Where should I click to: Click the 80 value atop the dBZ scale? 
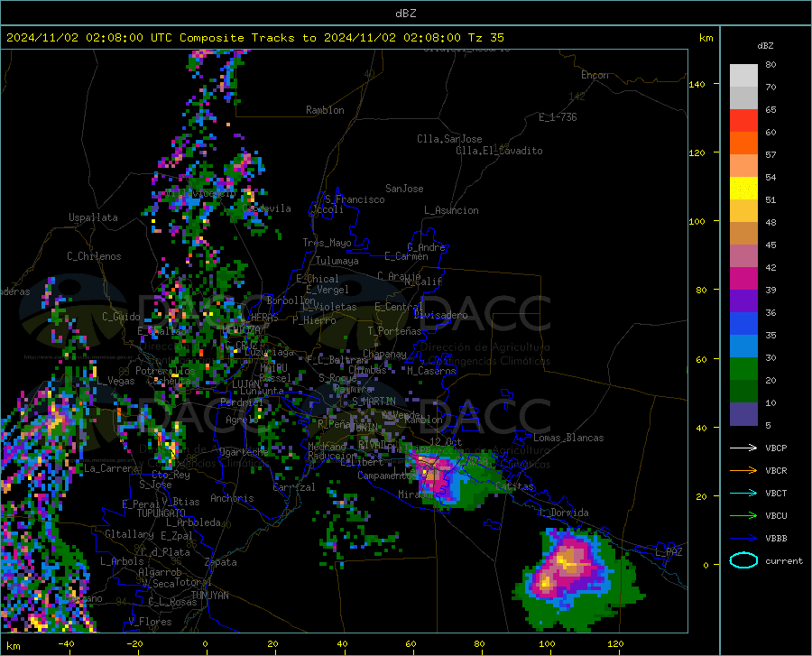point(770,64)
